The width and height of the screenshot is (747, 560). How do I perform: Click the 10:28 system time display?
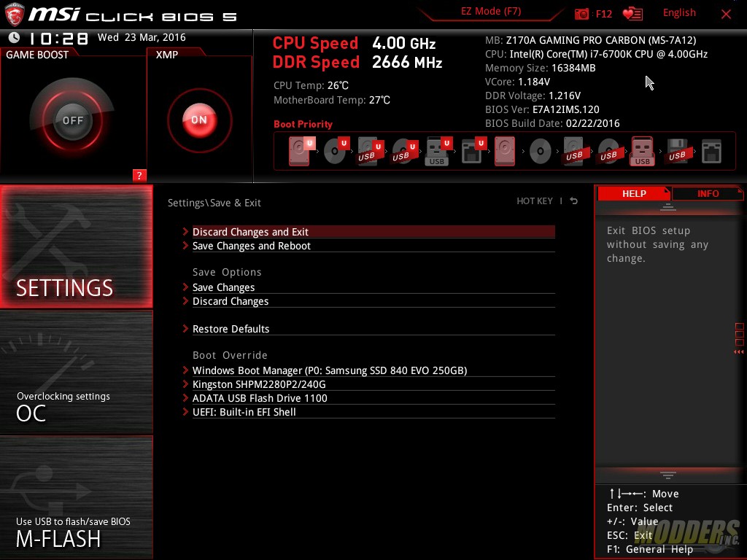pyautogui.click(x=58, y=38)
